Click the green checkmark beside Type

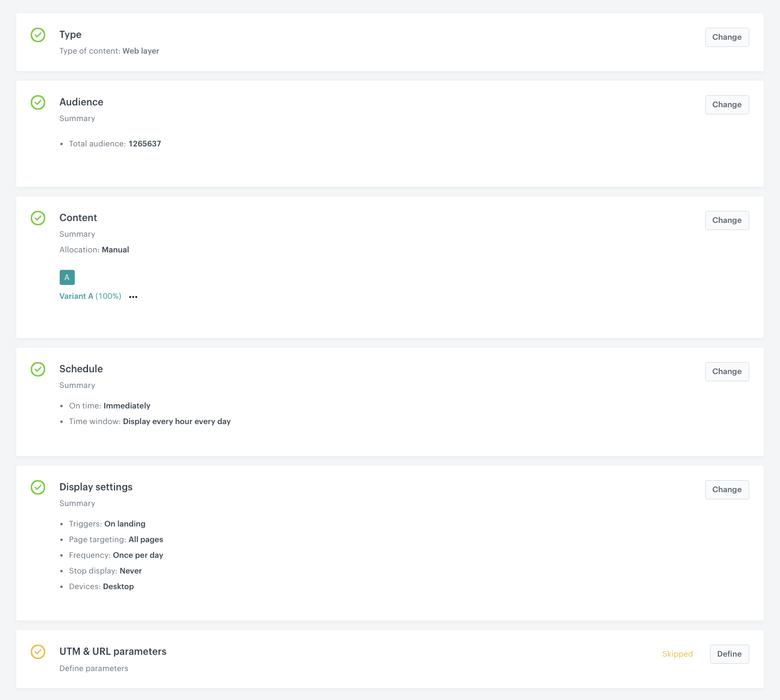38,35
